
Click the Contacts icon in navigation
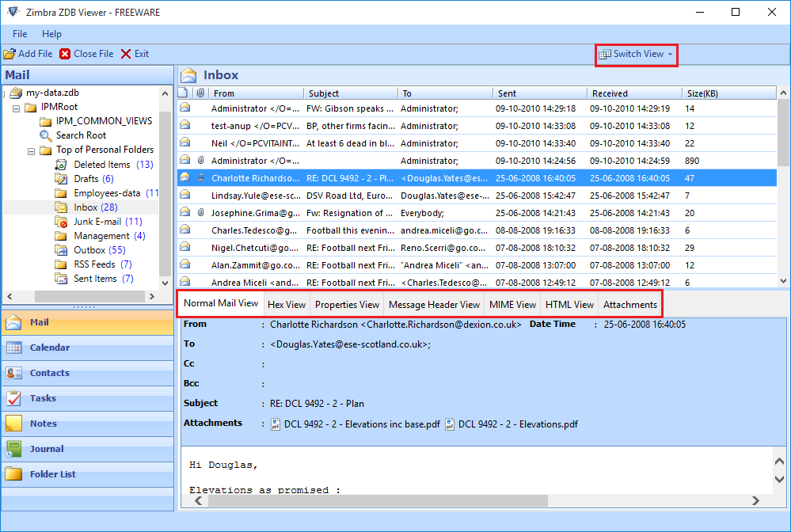(x=14, y=373)
